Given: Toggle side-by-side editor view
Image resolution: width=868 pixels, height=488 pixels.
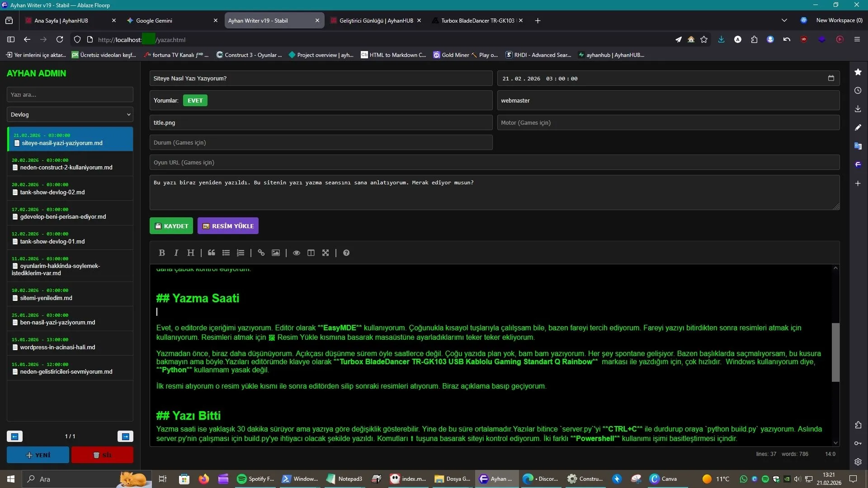Looking at the screenshot, I should 311,253.
